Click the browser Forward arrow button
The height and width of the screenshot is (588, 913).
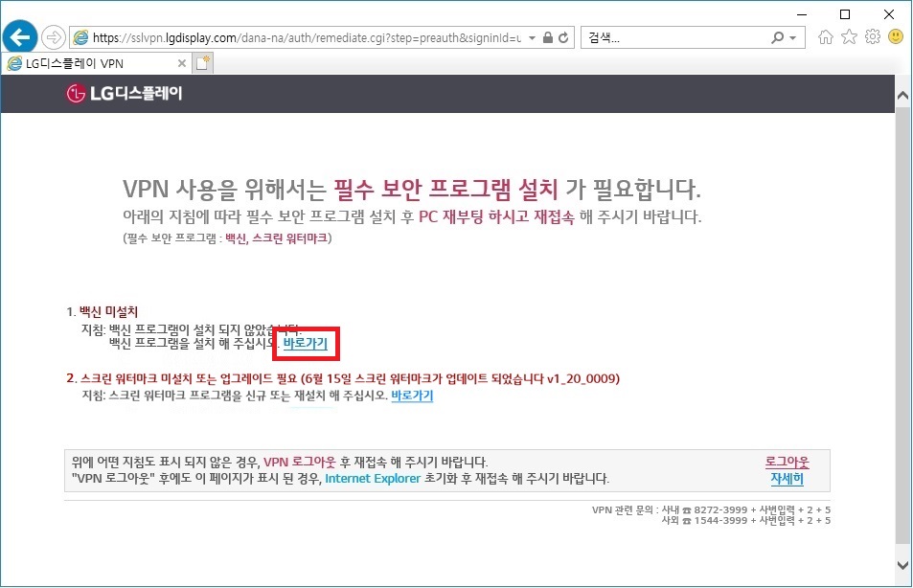53,38
